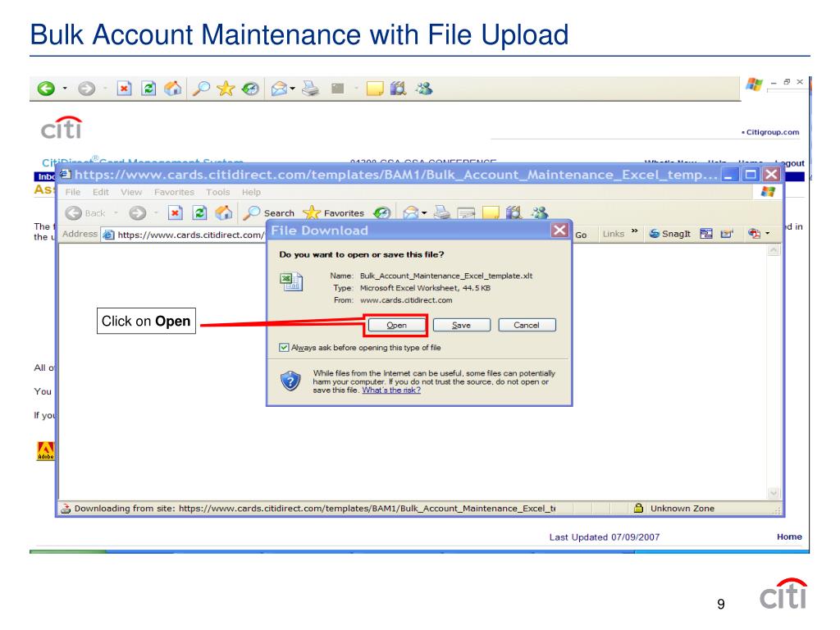The height and width of the screenshot is (630, 840).
Task: Click the Adobe icon on the page
Action: coord(46,451)
